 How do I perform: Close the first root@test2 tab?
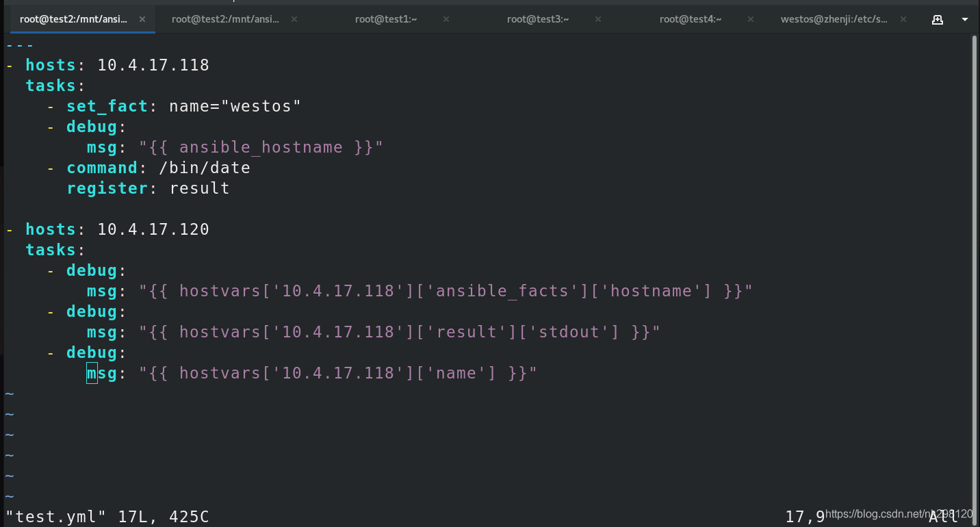coord(142,19)
